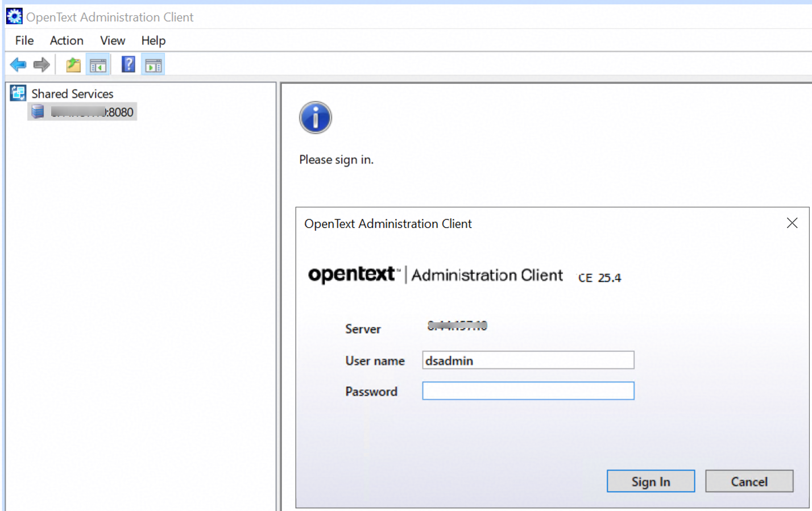Click the 'CE 25.4' version text
This screenshot has width=812, height=511.
click(x=599, y=277)
